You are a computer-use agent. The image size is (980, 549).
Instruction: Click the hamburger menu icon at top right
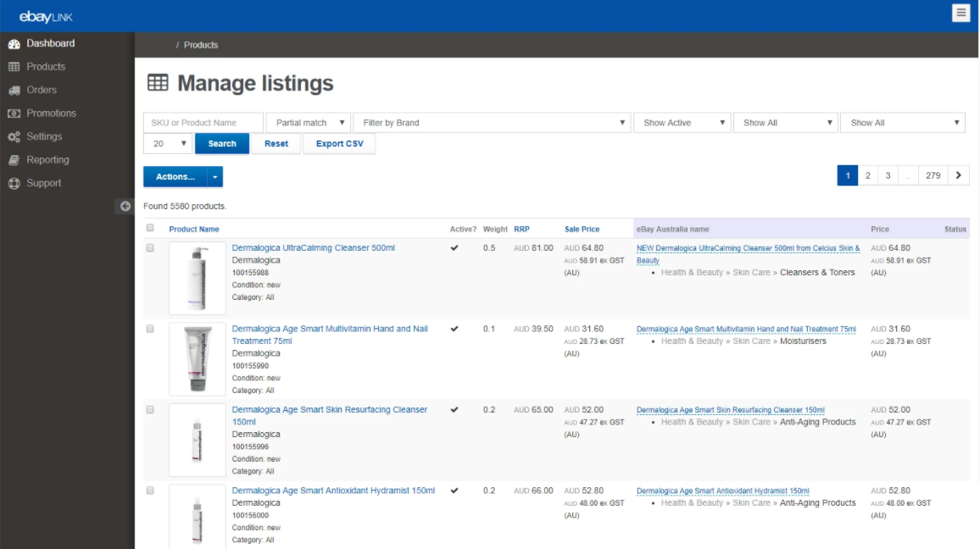961,13
